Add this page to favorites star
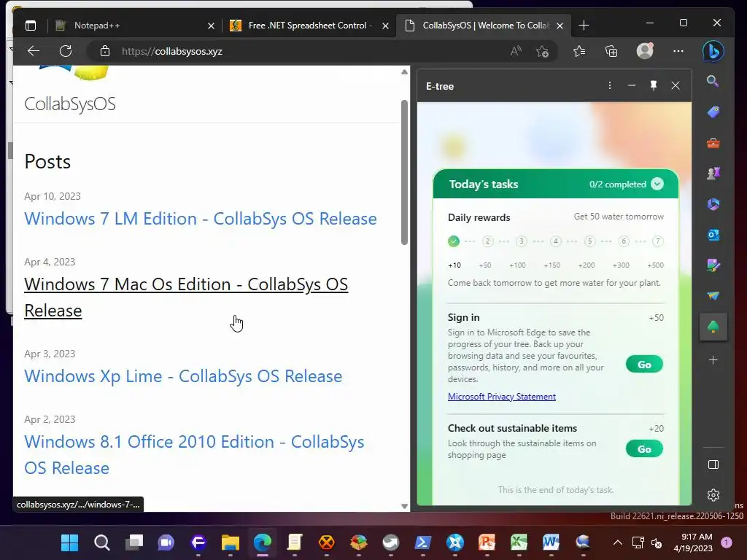 pyautogui.click(x=542, y=51)
